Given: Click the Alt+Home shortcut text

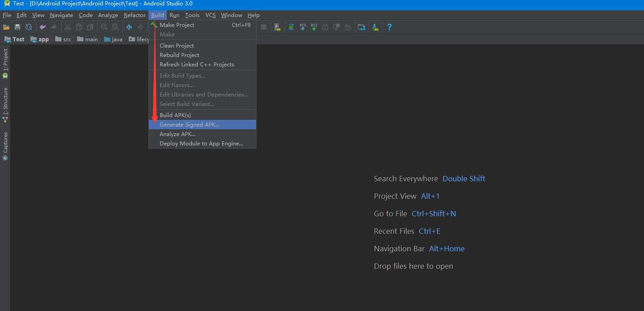Looking at the screenshot, I should (x=447, y=249).
